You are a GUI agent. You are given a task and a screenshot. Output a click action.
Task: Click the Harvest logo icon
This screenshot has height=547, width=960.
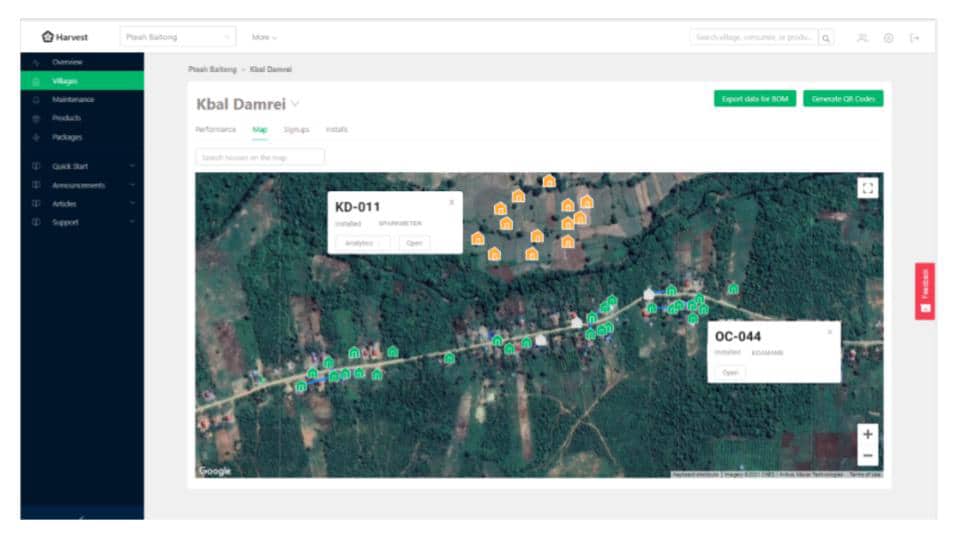(x=47, y=37)
